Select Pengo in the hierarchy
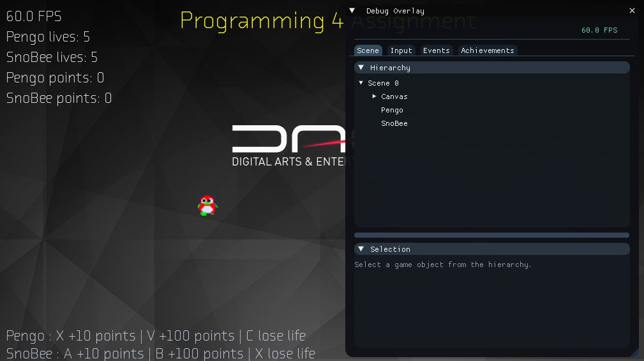The width and height of the screenshot is (644, 361). click(392, 110)
